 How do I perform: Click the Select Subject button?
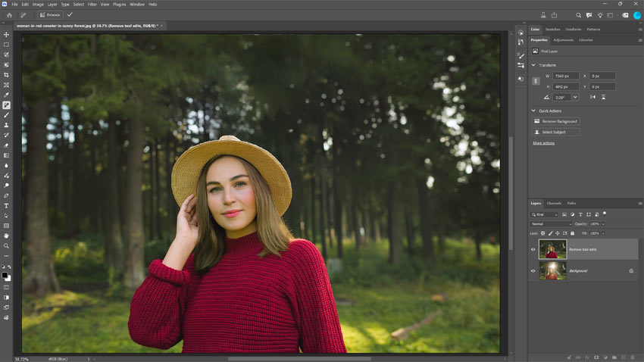click(x=555, y=133)
